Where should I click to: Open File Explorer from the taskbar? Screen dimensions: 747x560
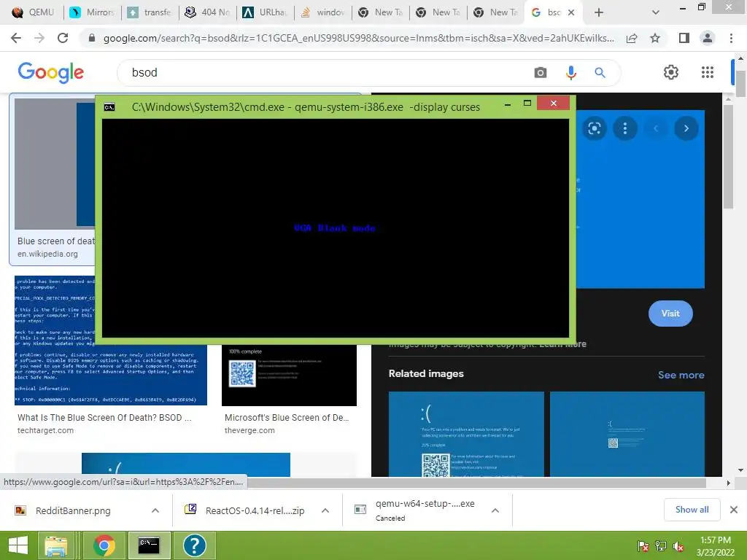56,545
